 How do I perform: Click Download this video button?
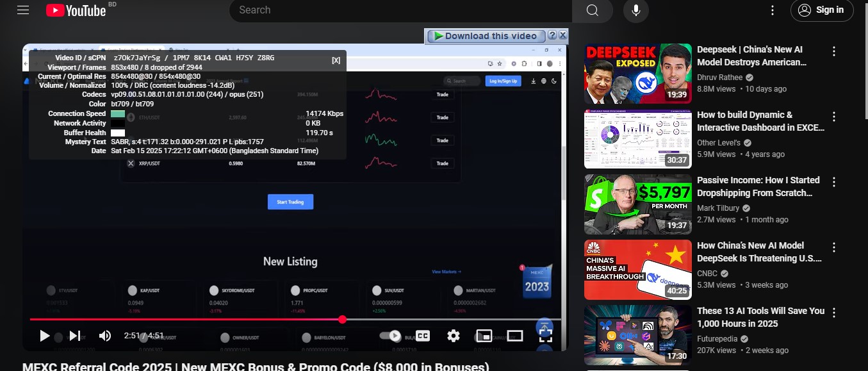click(x=486, y=36)
